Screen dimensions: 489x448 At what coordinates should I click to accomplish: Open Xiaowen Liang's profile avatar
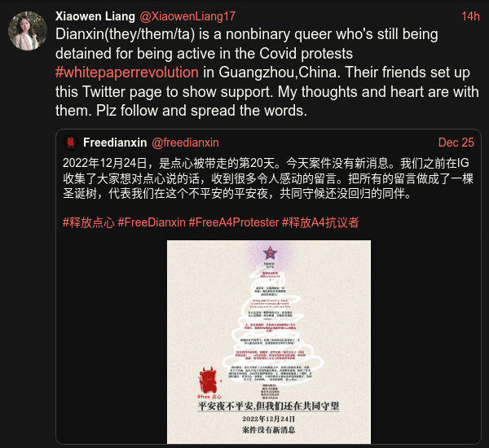[28, 31]
